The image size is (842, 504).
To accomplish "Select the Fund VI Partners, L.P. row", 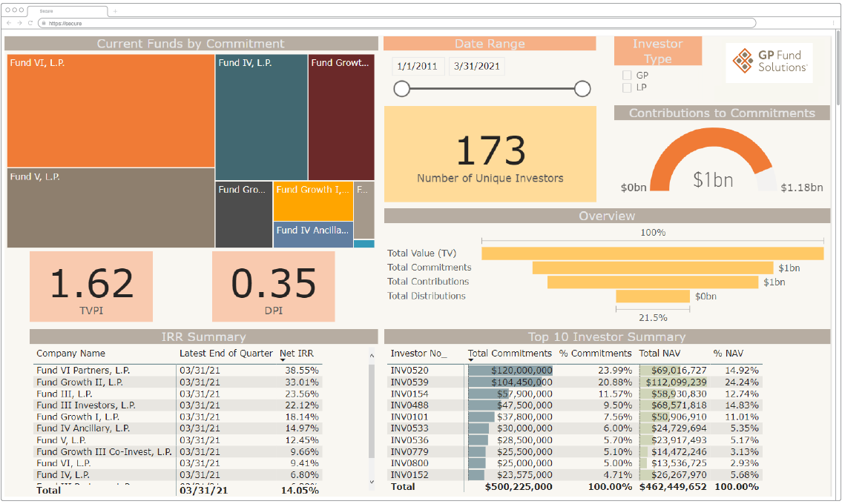I will 178,371.
